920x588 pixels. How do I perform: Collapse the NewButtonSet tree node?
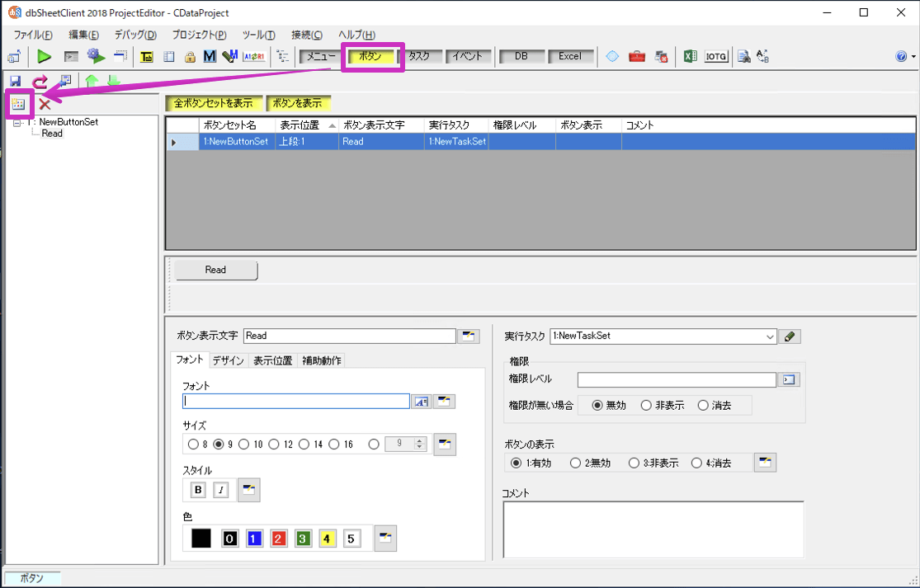tap(17, 122)
